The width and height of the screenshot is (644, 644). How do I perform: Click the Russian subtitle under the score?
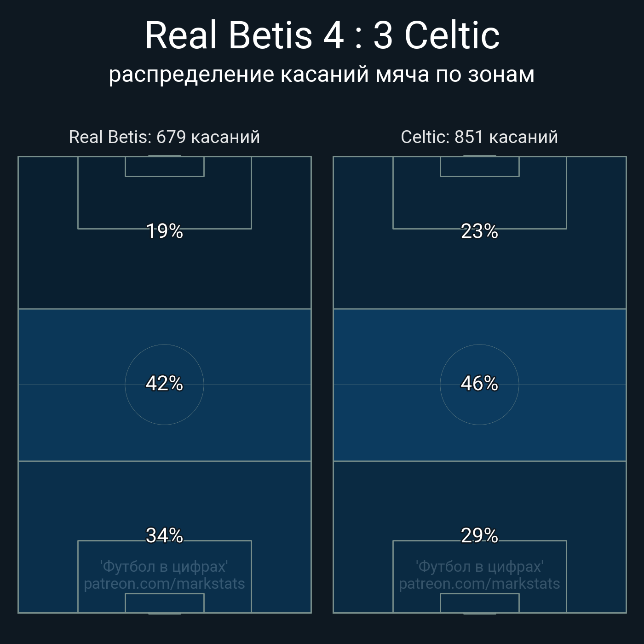click(322, 75)
